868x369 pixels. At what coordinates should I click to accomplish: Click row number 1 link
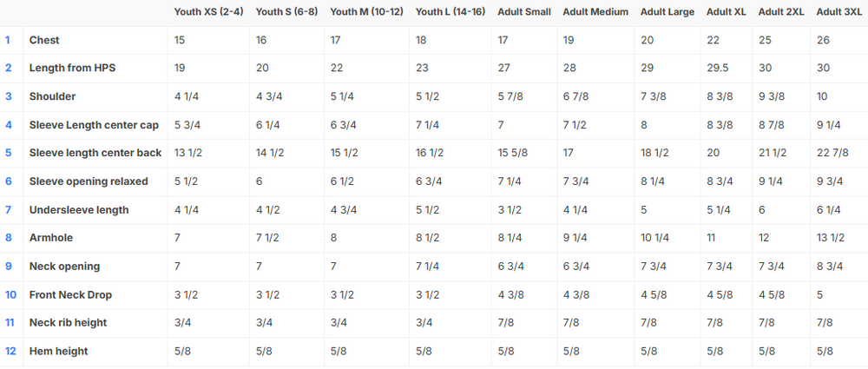(x=9, y=40)
